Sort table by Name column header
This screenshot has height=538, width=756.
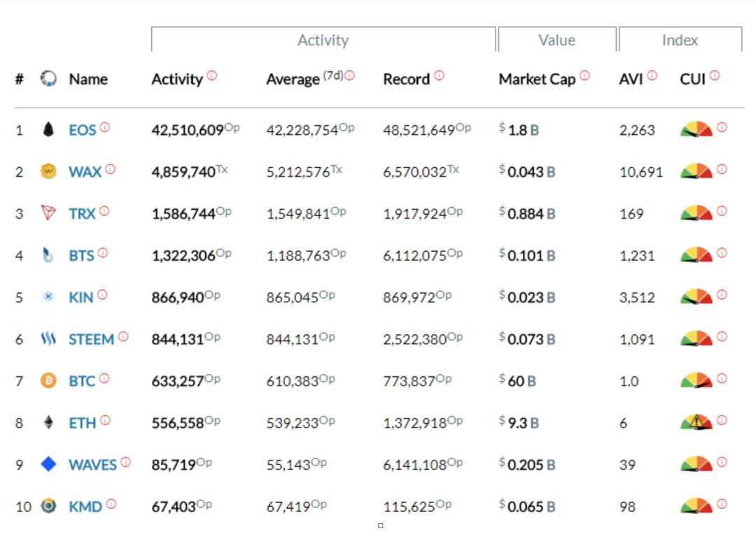tap(88, 79)
